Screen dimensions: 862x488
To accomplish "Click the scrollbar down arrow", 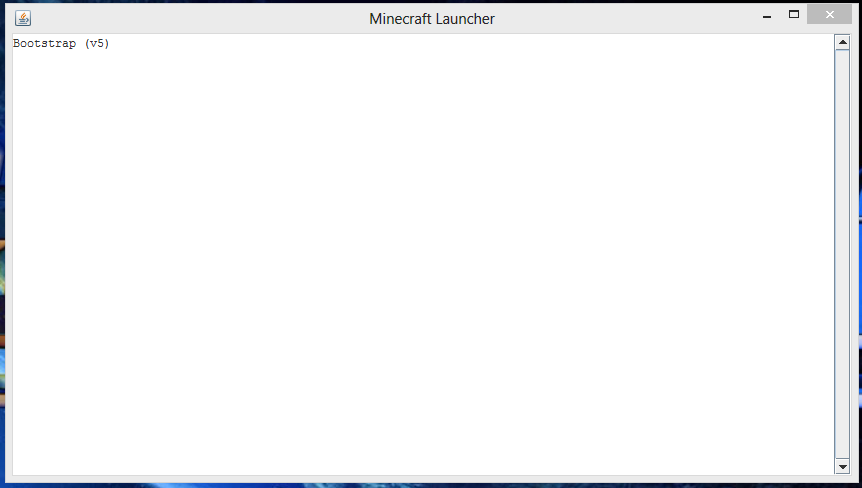I will [842, 467].
